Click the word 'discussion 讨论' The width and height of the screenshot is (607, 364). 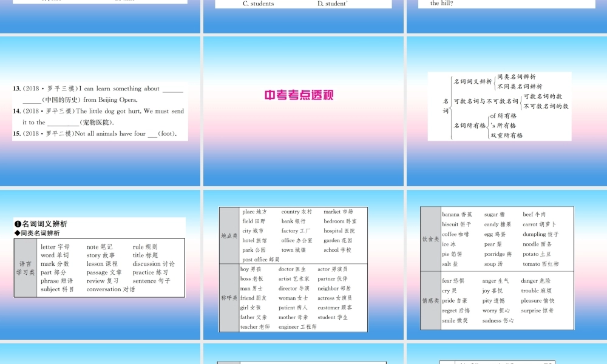coord(154,264)
